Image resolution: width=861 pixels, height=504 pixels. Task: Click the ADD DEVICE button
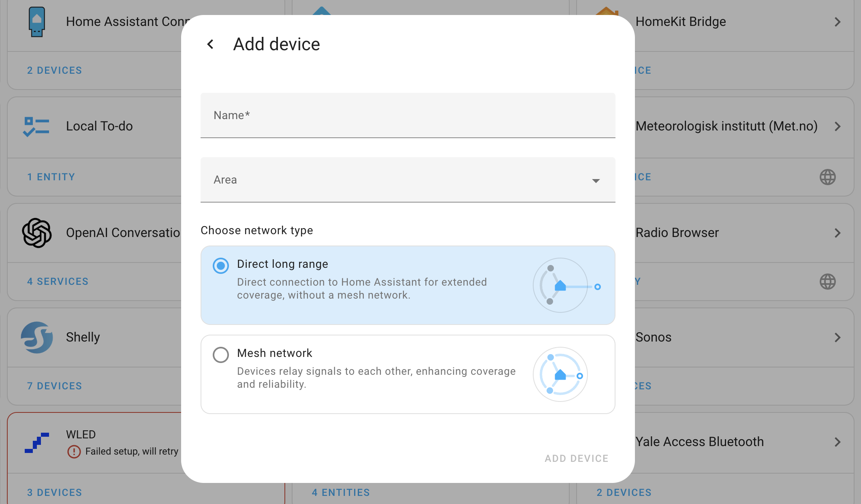coord(576,458)
